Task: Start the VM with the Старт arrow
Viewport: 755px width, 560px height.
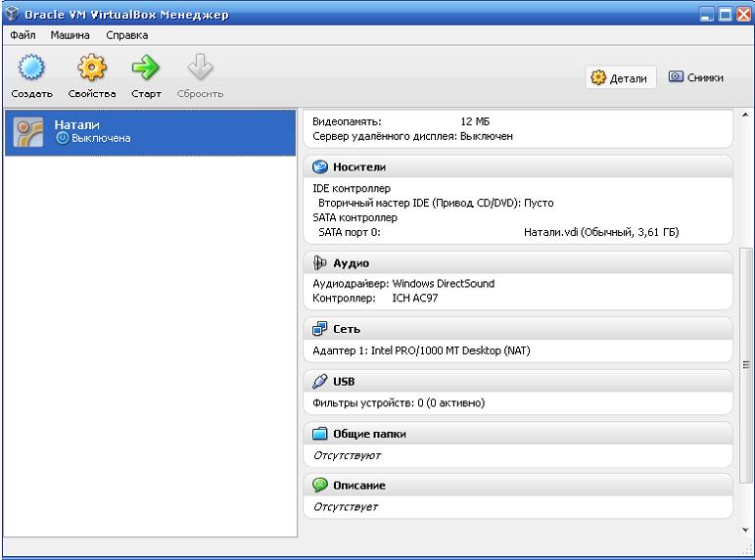Action: [145, 68]
